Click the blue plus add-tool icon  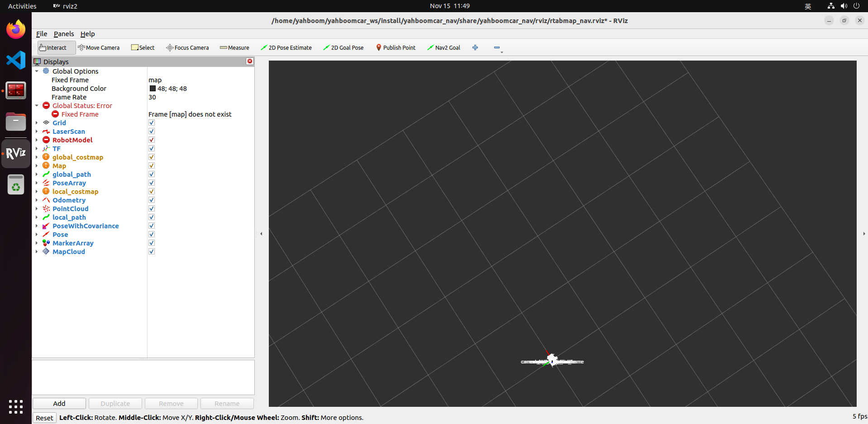click(475, 47)
